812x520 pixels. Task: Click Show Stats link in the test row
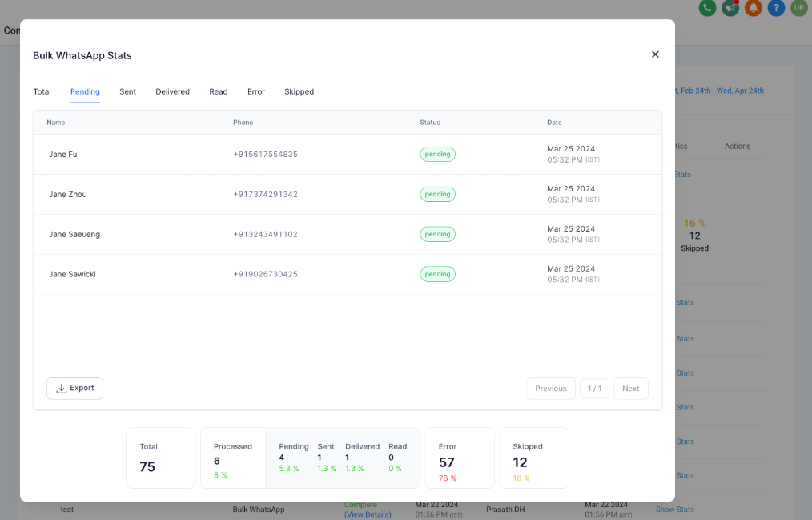point(674,510)
